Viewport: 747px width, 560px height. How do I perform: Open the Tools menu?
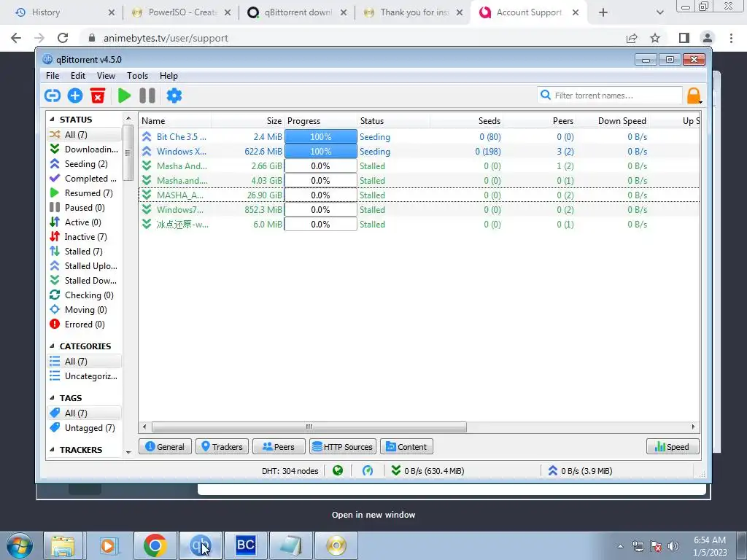[x=137, y=76]
